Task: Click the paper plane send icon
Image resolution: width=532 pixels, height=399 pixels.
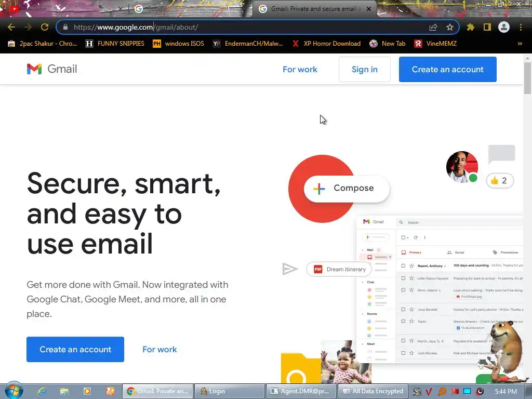Action: (x=289, y=269)
